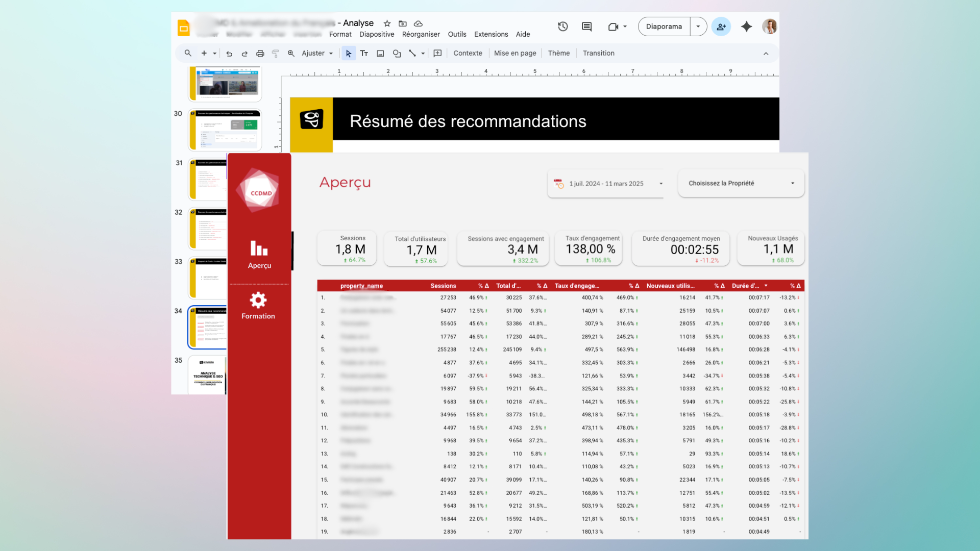Image resolution: width=980 pixels, height=551 pixels.
Task: Click the undo arrow
Action: [x=229, y=53]
